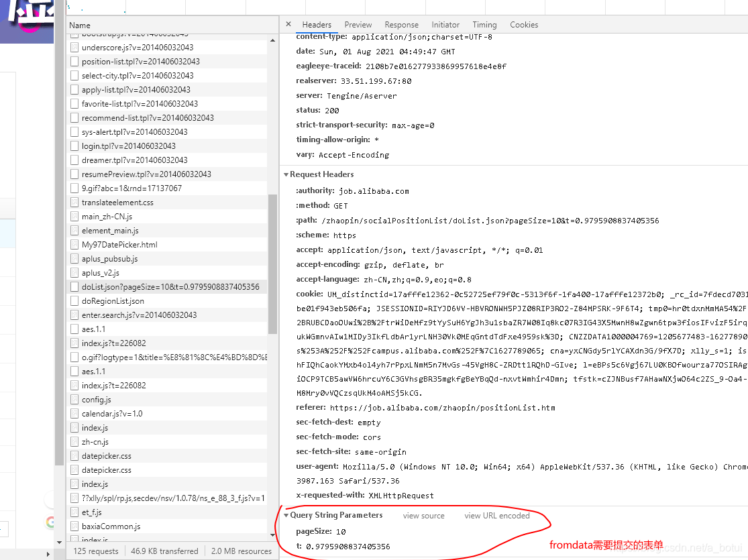Select the underscore.js?v=201406032043 request
Screen dimensions: 748x560
(167, 47)
